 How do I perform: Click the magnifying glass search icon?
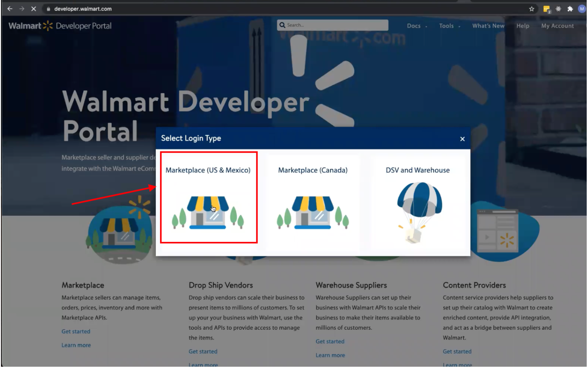tap(282, 25)
